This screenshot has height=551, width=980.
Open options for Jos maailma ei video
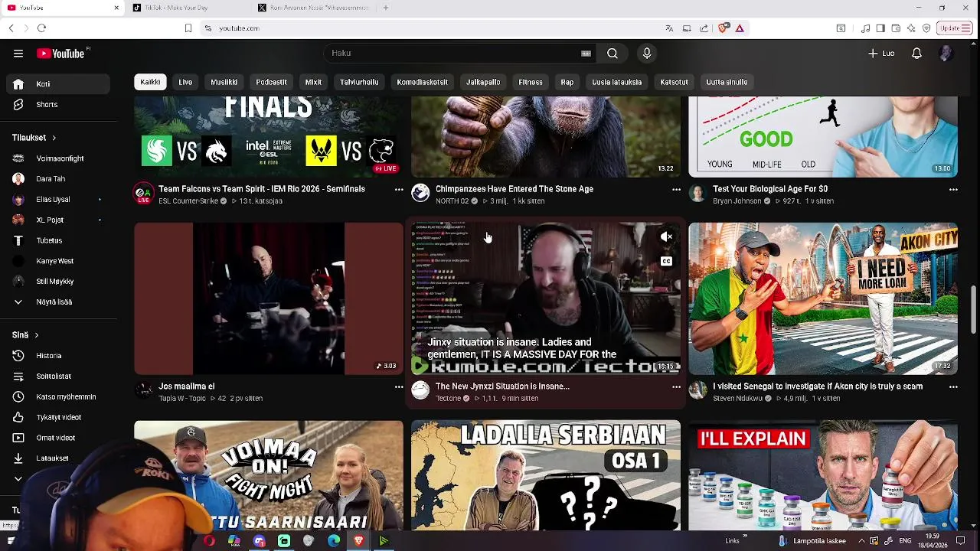pos(399,387)
